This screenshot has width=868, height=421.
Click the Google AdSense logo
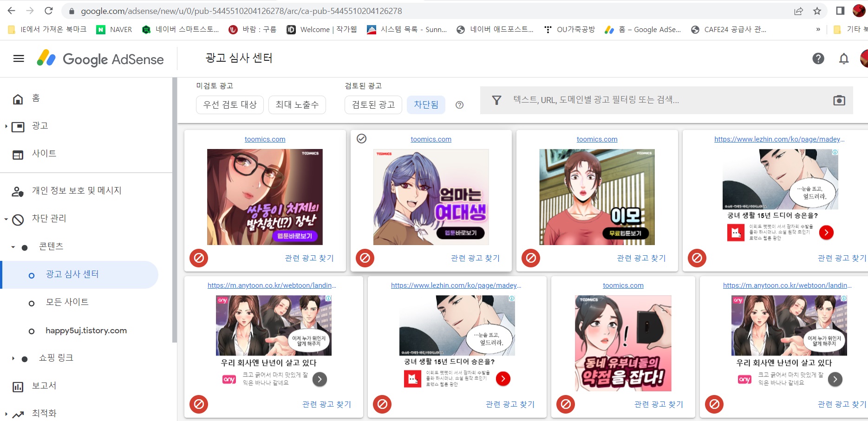pos(100,59)
